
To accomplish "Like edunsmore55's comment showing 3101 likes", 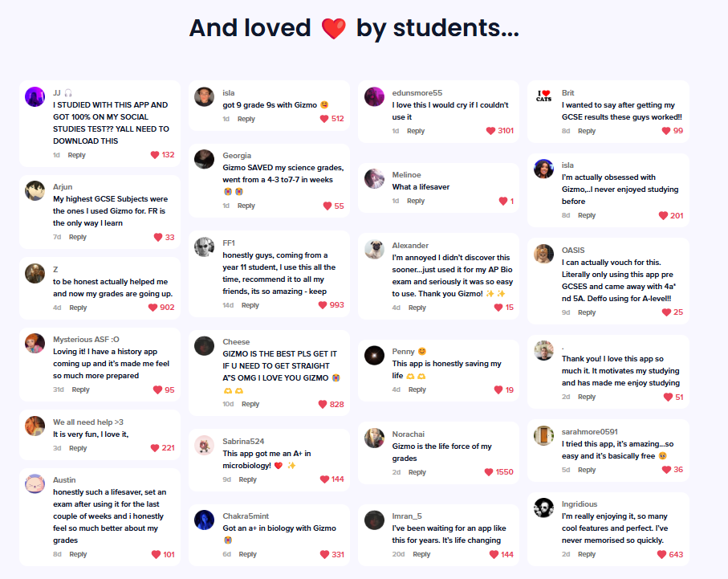I will point(490,131).
